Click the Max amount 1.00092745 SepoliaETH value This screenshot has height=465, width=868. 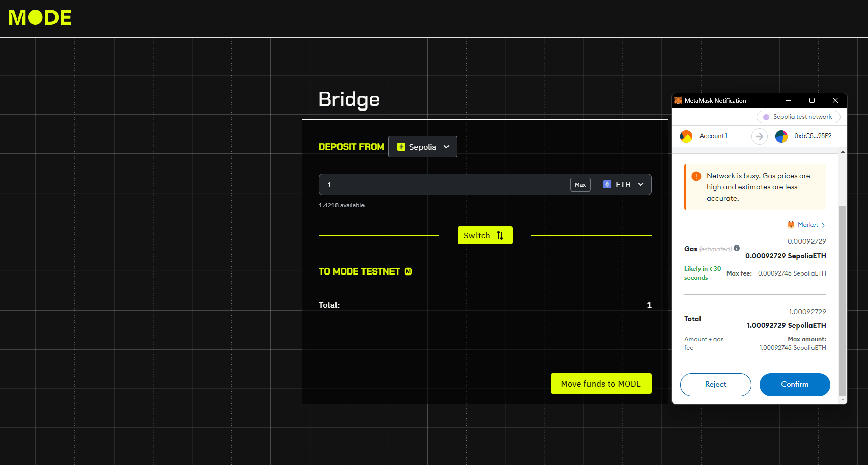click(793, 348)
